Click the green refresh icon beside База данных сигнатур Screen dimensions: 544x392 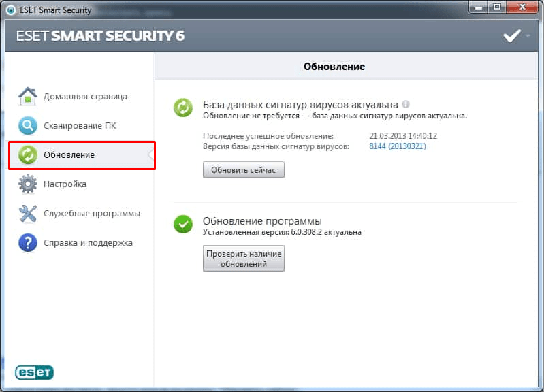point(183,108)
